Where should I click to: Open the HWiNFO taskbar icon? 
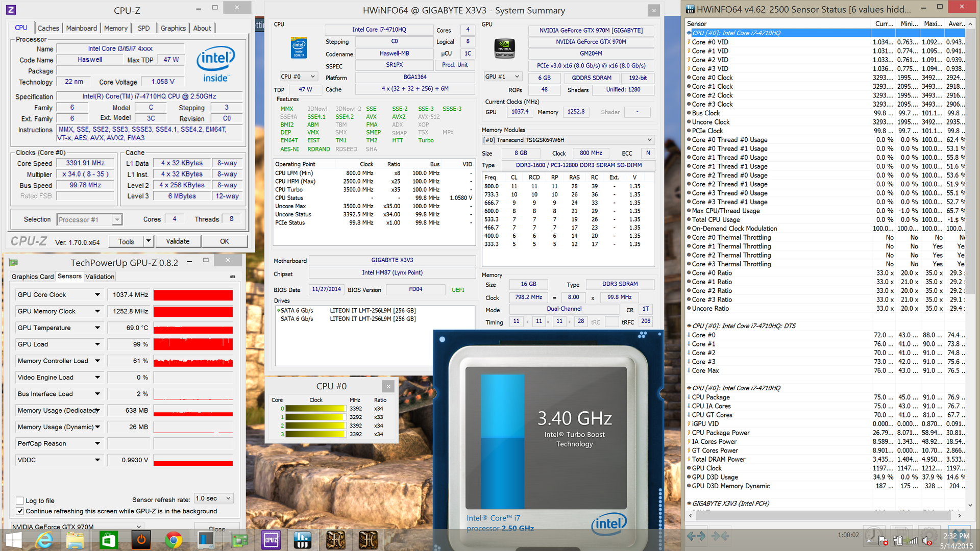[x=303, y=540]
